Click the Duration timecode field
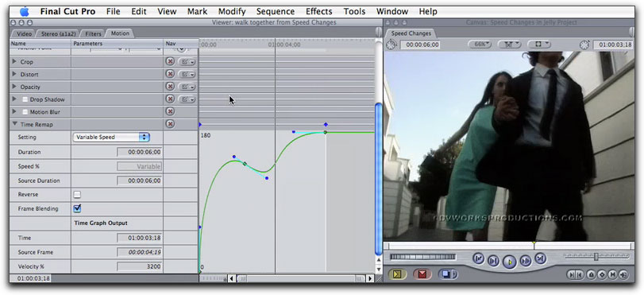Image resolution: width=644 pixels, height=295 pixels. 139,152
